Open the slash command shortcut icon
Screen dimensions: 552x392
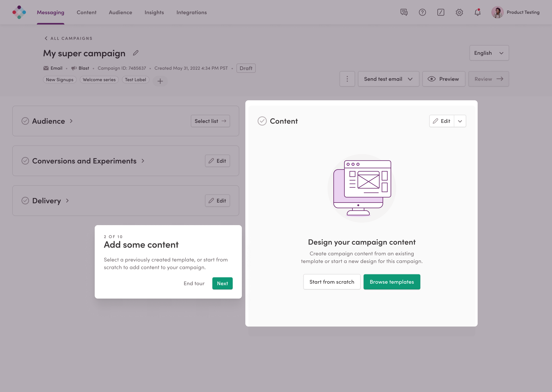(441, 12)
